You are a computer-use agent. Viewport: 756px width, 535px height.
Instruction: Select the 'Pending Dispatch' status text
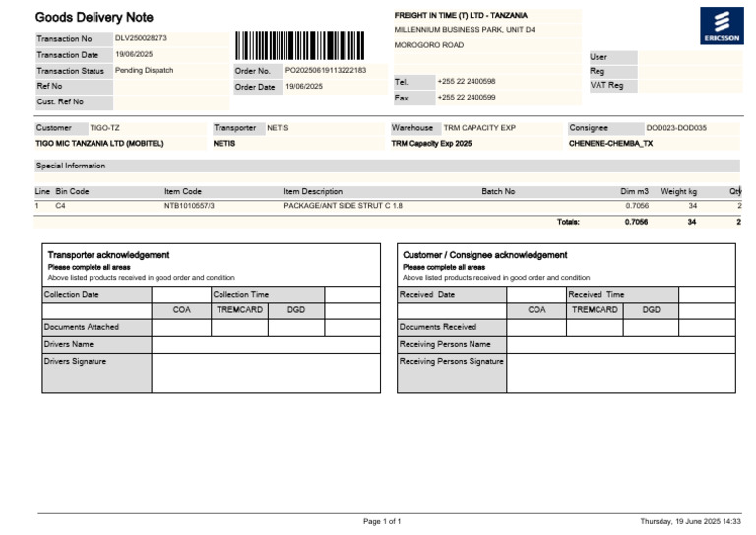[144, 70]
